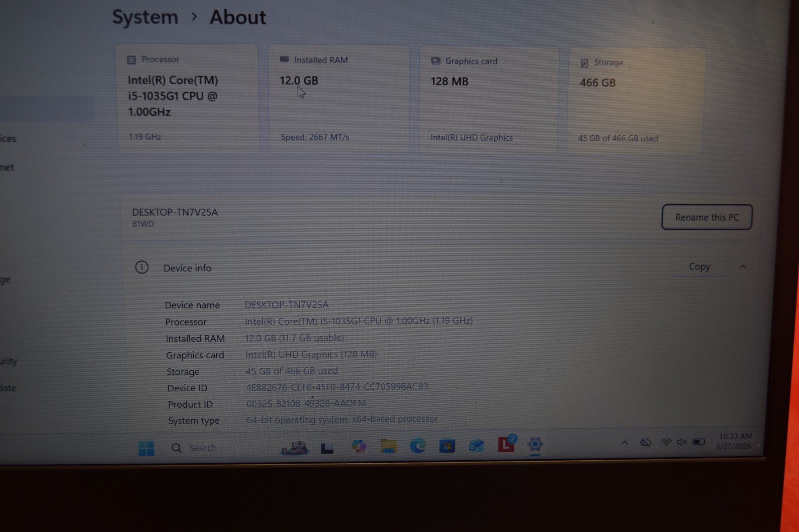Select the Product ID value

coord(306,403)
